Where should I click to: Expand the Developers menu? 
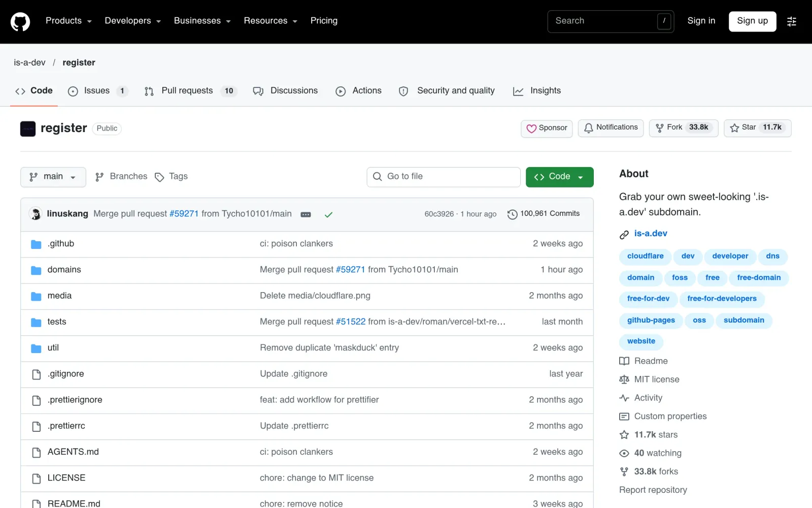coord(133,21)
